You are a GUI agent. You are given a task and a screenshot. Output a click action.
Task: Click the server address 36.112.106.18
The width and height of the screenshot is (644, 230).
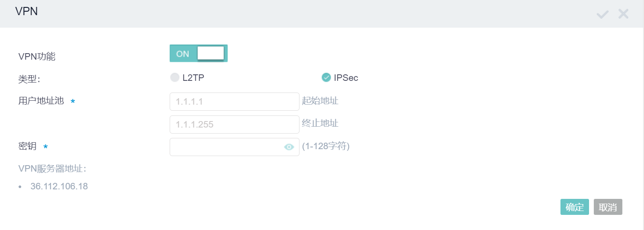[x=59, y=187]
